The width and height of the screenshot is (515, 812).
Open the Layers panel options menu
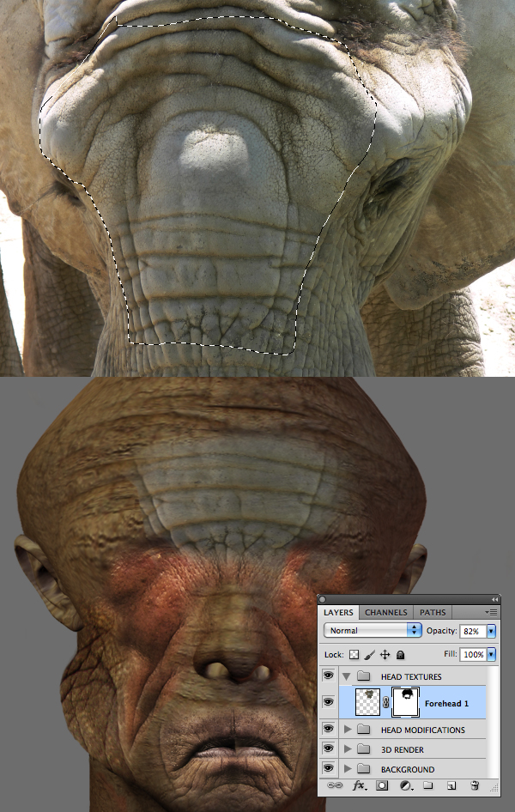(491, 612)
